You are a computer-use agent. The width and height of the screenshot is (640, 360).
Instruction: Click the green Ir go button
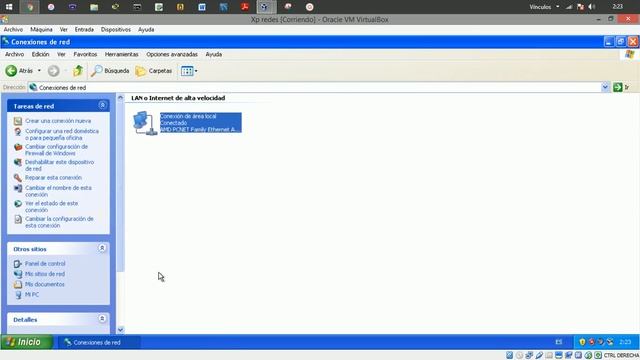click(621, 87)
